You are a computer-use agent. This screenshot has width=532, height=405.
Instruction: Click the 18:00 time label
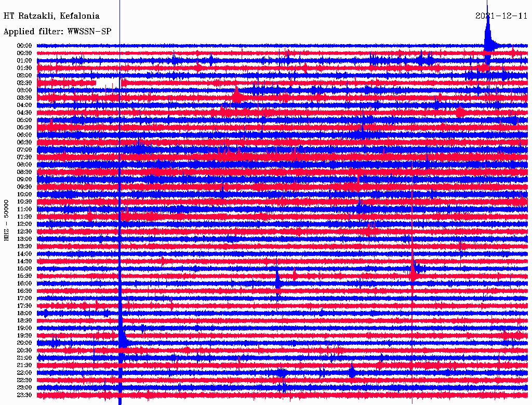(24, 314)
